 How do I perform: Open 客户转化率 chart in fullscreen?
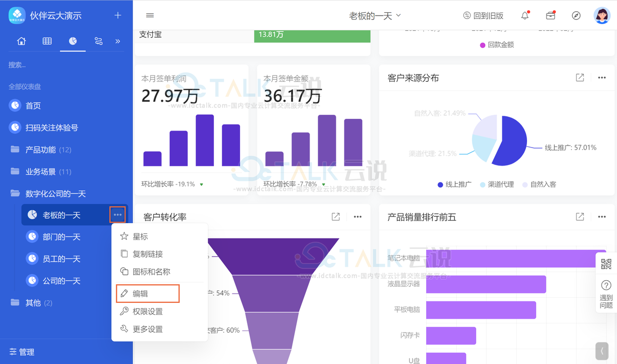336,217
